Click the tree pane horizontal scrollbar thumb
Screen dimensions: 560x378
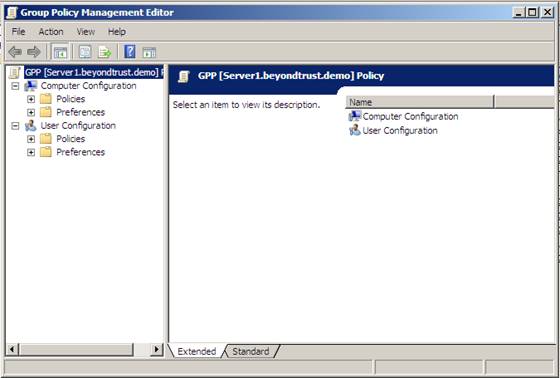pos(76,349)
